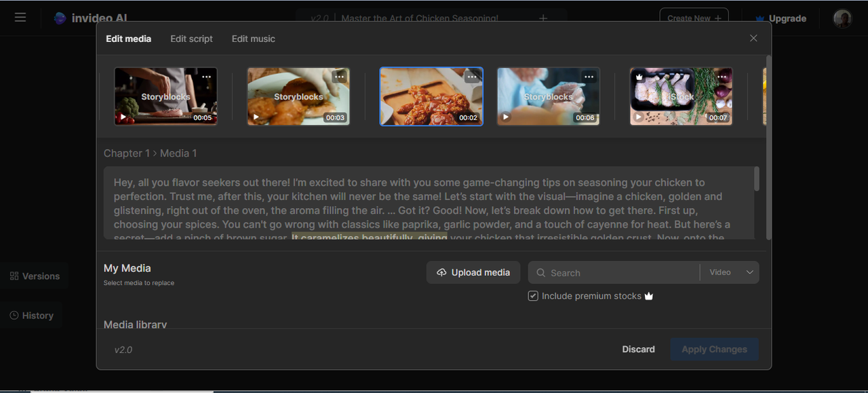Click the cloud upload icon
The image size is (868, 393).
pyautogui.click(x=441, y=272)
